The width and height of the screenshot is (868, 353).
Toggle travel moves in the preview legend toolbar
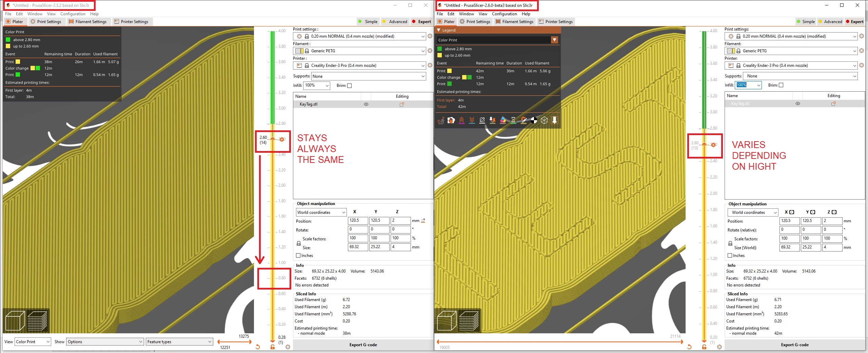(x=441, y=120)
